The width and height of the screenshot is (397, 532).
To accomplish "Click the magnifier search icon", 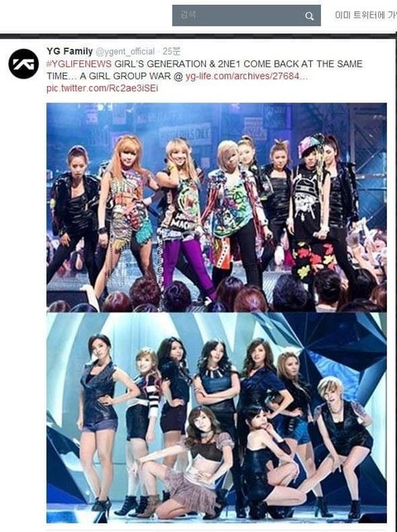I will [x=309, y=16].
